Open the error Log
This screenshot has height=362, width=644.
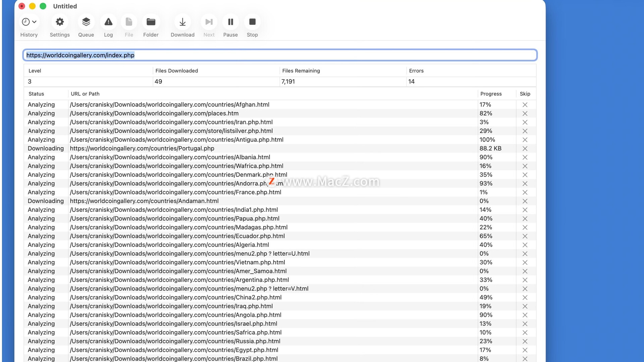(x=108, y=22)
